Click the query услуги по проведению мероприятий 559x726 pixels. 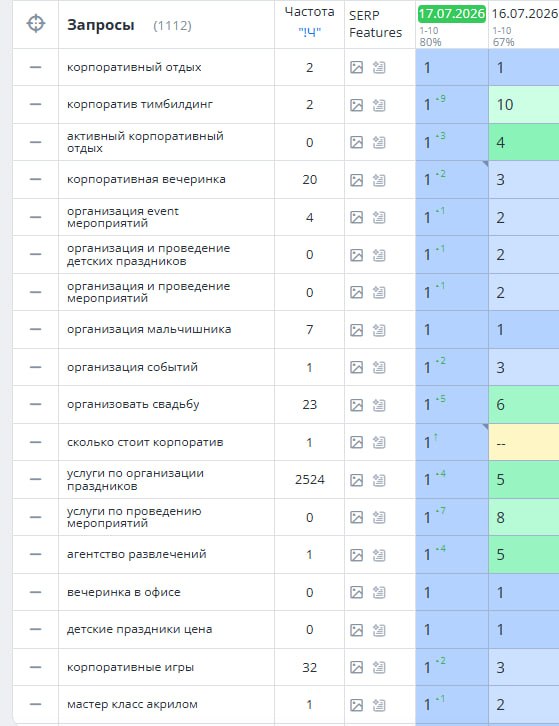134,517
